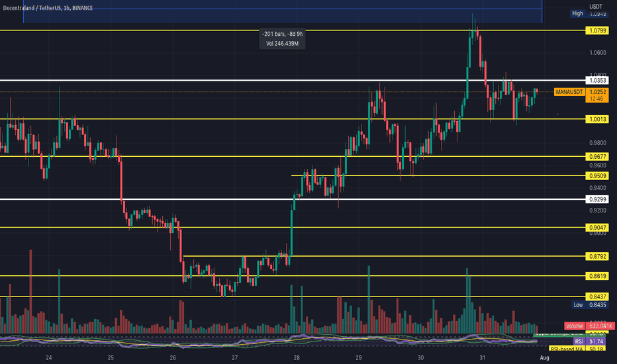The image size is (617, 364).
Task: Click date 30 on the time axis
Action: [420, 357]
